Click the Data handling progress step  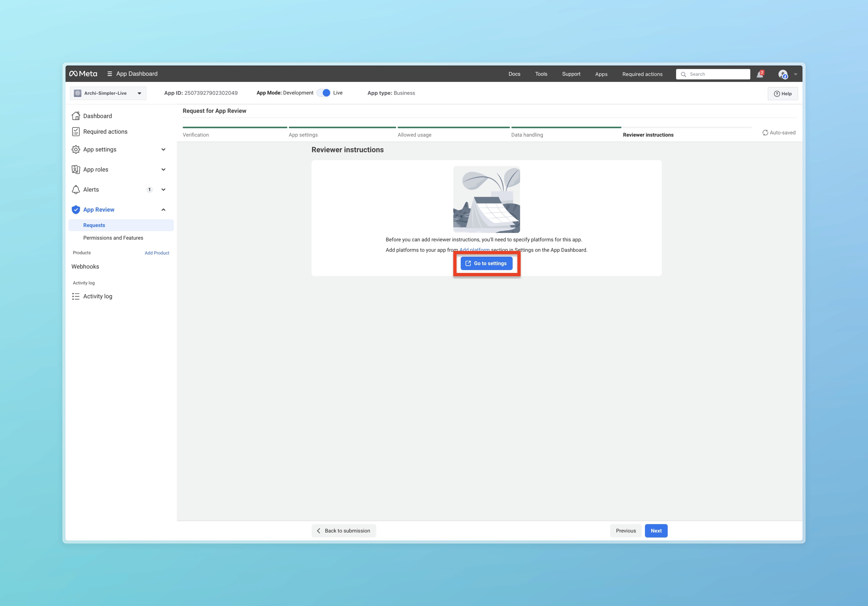(x=527, y=135)
